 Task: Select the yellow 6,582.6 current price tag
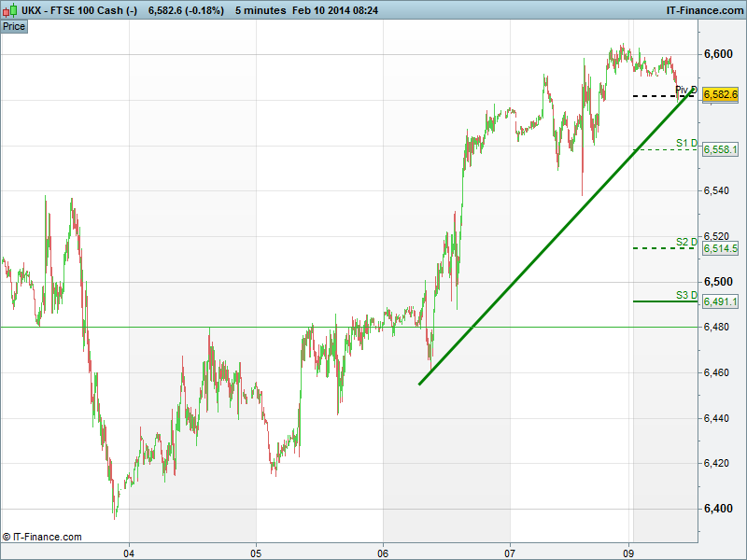pyautogui.click(x=721, y=95)
